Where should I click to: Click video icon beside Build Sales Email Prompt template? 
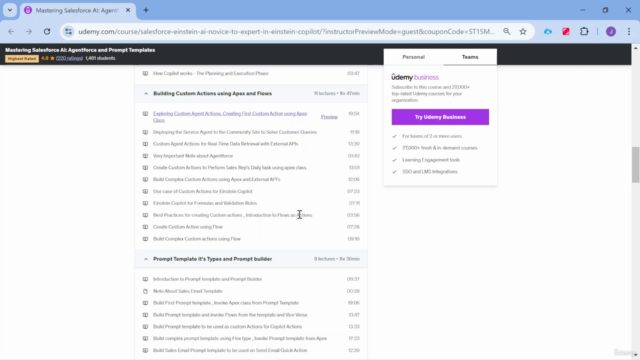145,350
